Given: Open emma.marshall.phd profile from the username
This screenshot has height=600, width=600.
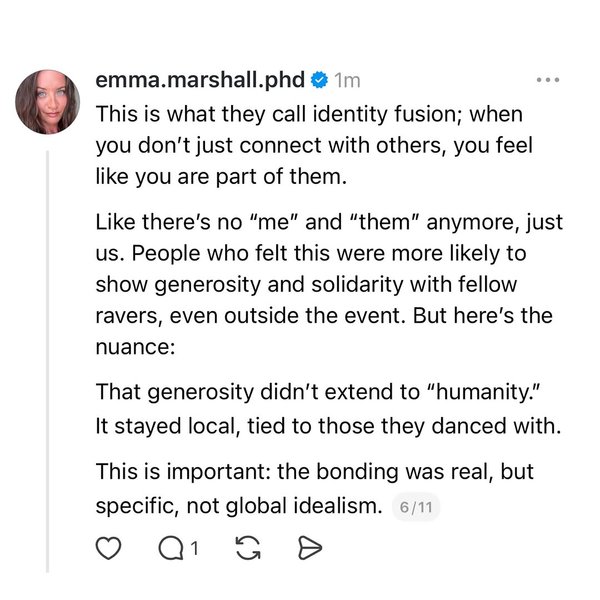Looking at the screenshot, I should click(x=200, y=79).
